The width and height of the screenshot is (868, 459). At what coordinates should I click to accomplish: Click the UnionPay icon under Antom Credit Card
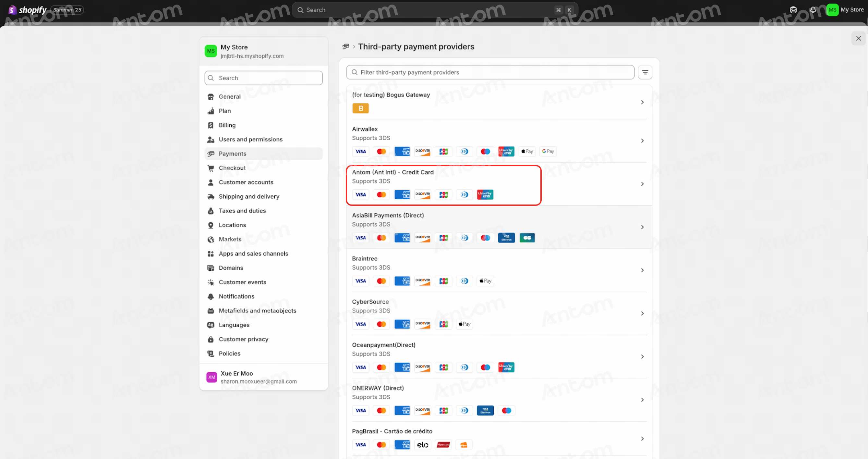point(485,194)
